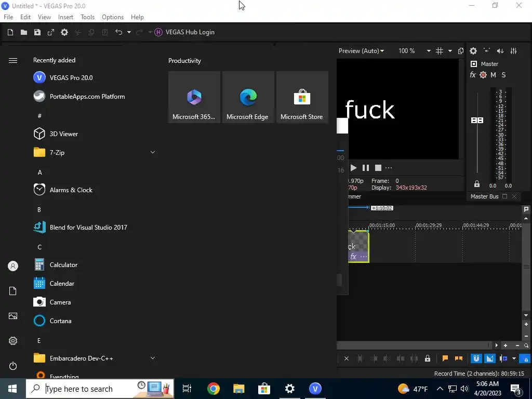Image resolution: width=532 pixels, height=399 pixels.
Task: Insert a region with double orange flags
Action: pos(459,358)
